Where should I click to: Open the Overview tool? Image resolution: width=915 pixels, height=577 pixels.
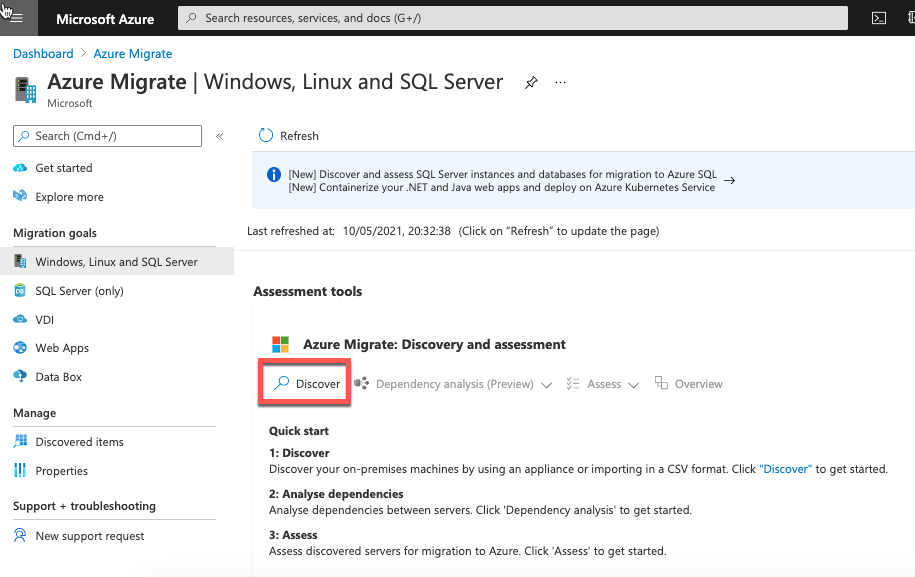click(x=689, y=383)
